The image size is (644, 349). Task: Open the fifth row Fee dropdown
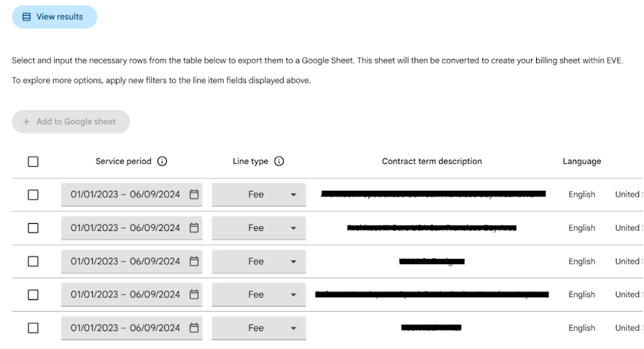259,328
